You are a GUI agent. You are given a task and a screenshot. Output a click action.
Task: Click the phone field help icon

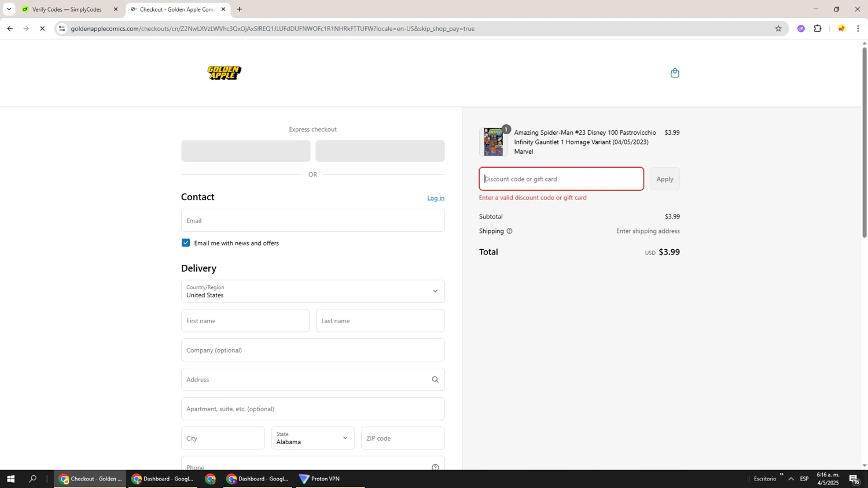click(x=435, y=467)
